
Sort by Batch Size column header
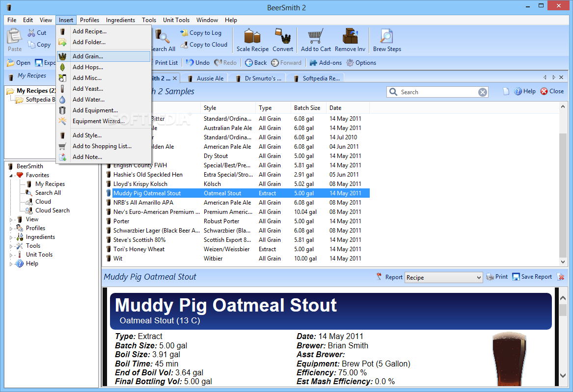point(308,108)
